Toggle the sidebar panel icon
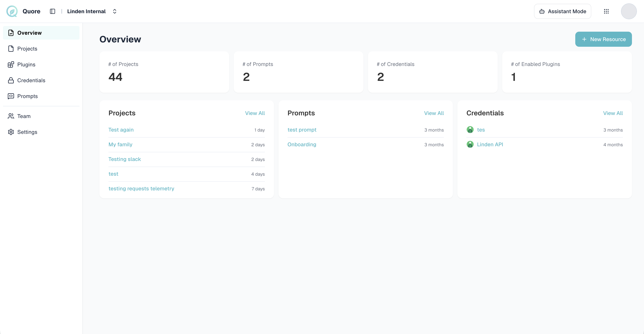 click(53, 11)
